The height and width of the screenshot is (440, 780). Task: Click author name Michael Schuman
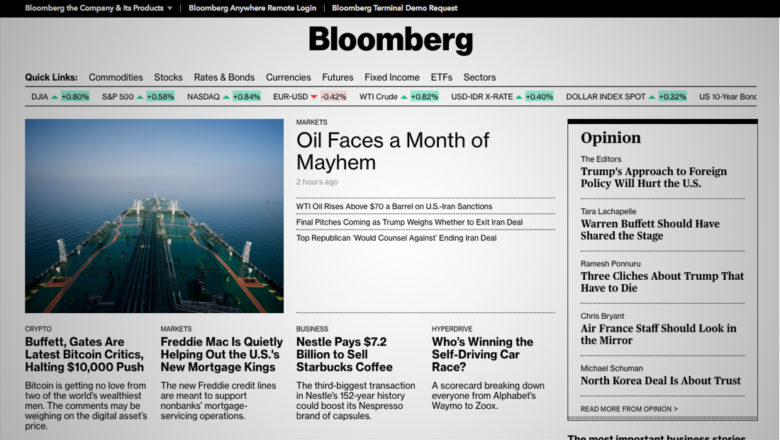click(x=611, y=368)
